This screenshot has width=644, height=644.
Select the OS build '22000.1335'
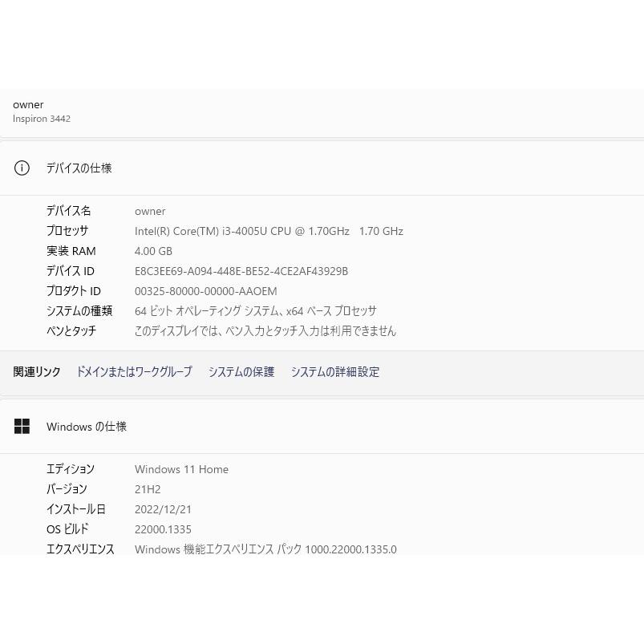tap(163, 529)
